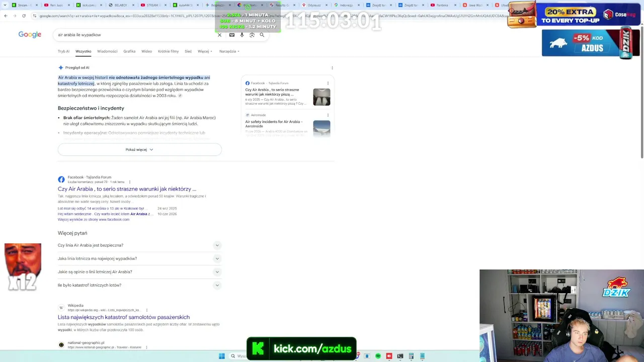Switch to the 'Grafika' tab
The image size is (644, 362).
tap(129, 51)
